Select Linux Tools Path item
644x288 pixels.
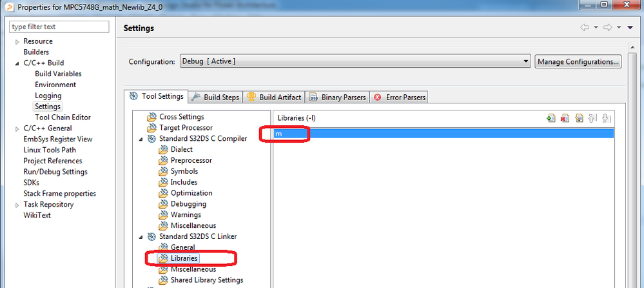click(x=50, y=150)
